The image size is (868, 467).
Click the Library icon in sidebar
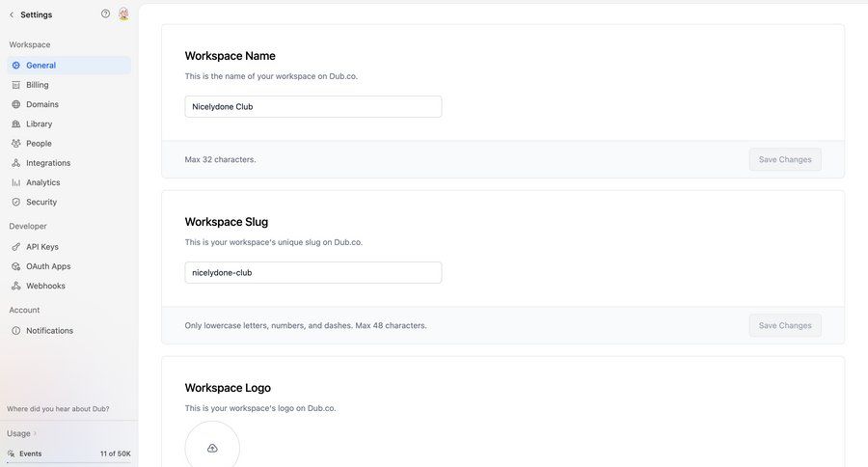point(16,124)
